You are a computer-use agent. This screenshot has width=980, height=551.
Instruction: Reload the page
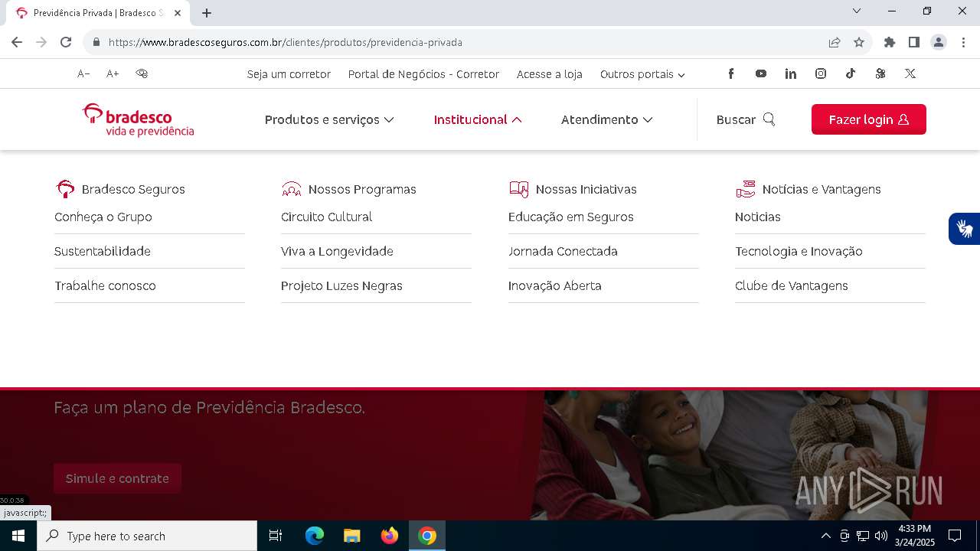pyautogui.click(x=66, y=42)
